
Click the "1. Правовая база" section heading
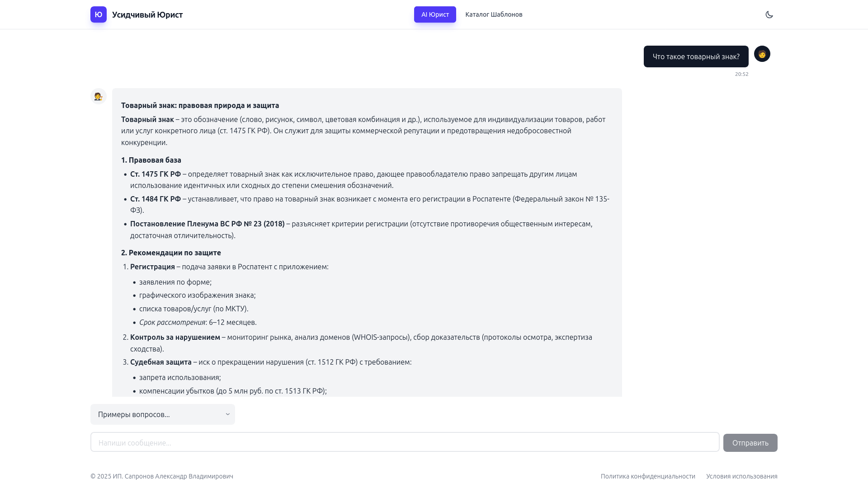(x=151, y=160)
